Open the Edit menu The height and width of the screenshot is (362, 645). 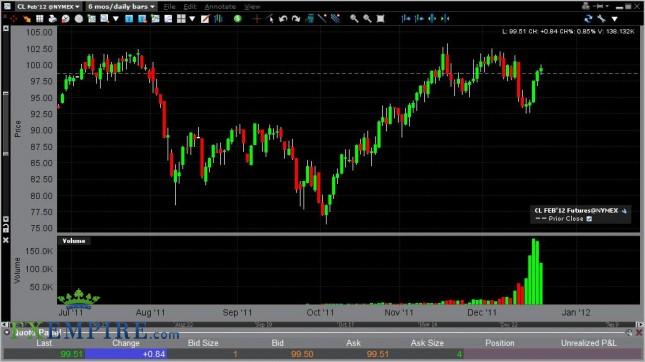[190, 7]
